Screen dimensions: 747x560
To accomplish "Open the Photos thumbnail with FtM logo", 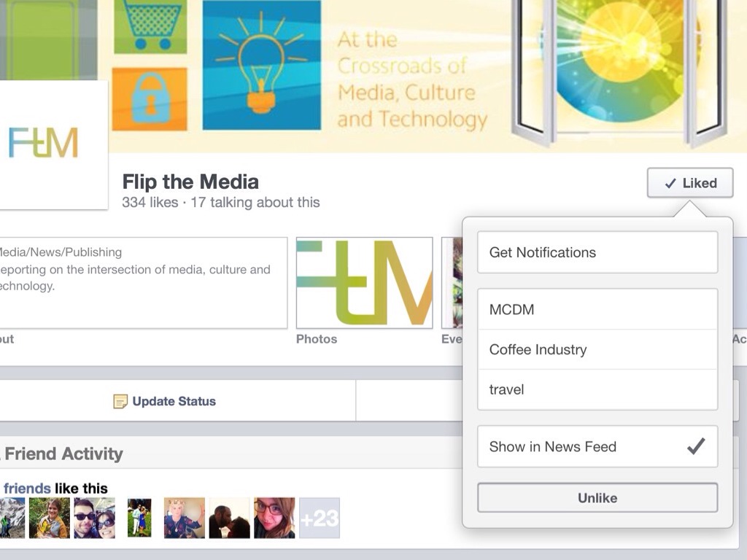I will (x=365, y=283).
